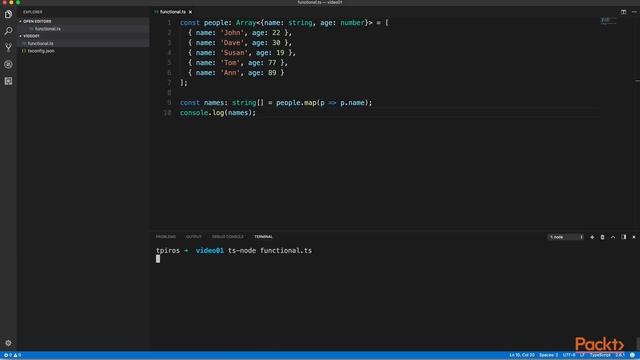Click inside the terminal at the cursor
The width and height of the screenshot is (640, 360).
point(158,259)
